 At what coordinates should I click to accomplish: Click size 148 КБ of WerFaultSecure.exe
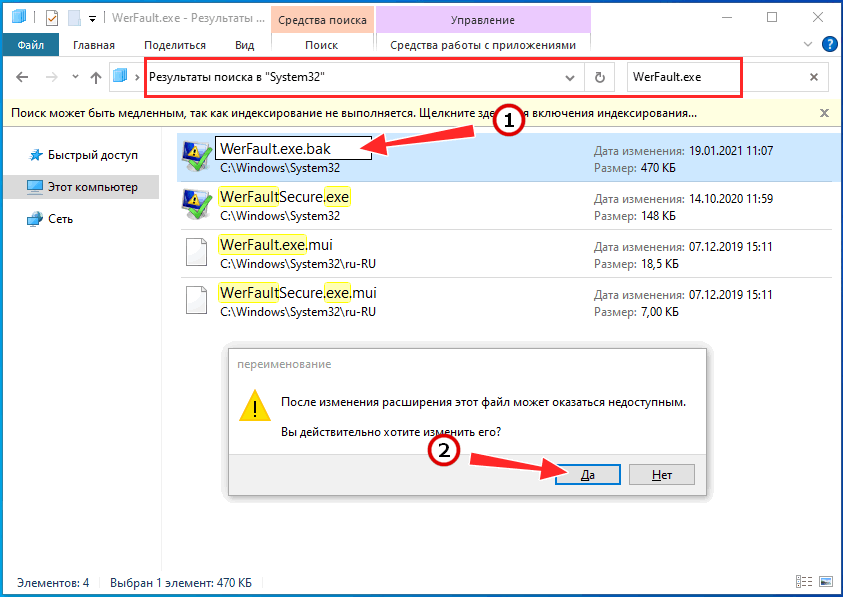pos(658,216)
